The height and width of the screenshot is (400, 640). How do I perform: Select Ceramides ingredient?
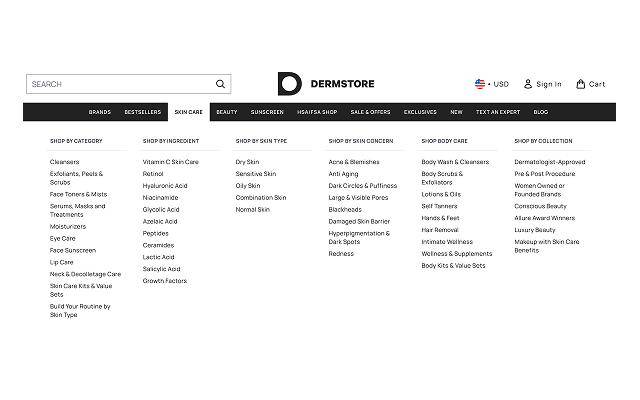(158, 245)
